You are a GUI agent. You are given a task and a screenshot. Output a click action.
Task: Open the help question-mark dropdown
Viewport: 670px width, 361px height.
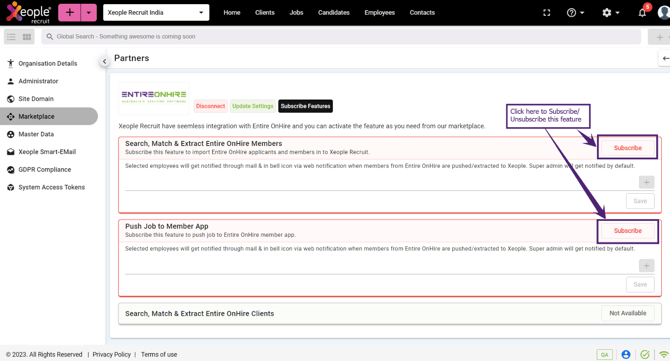click(575, 13)
